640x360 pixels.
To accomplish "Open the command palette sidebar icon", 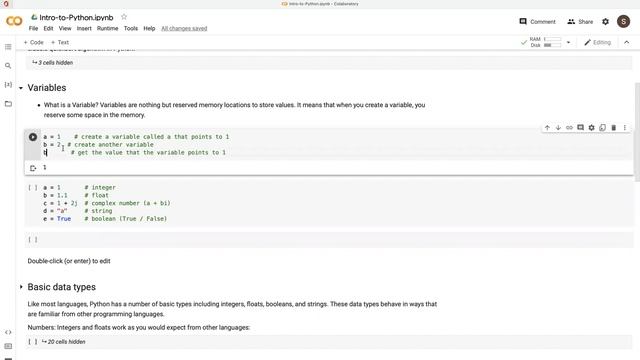I will click(8, 346).
